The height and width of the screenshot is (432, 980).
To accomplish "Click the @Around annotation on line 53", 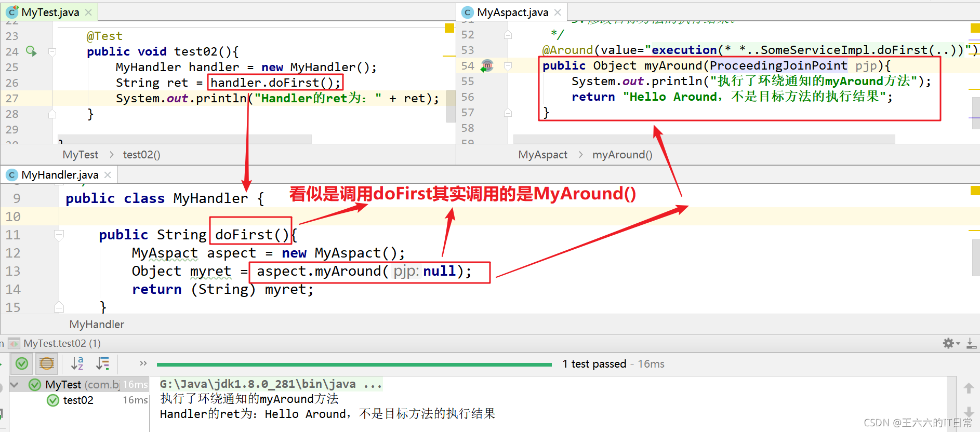I will [x=567, y=50].
